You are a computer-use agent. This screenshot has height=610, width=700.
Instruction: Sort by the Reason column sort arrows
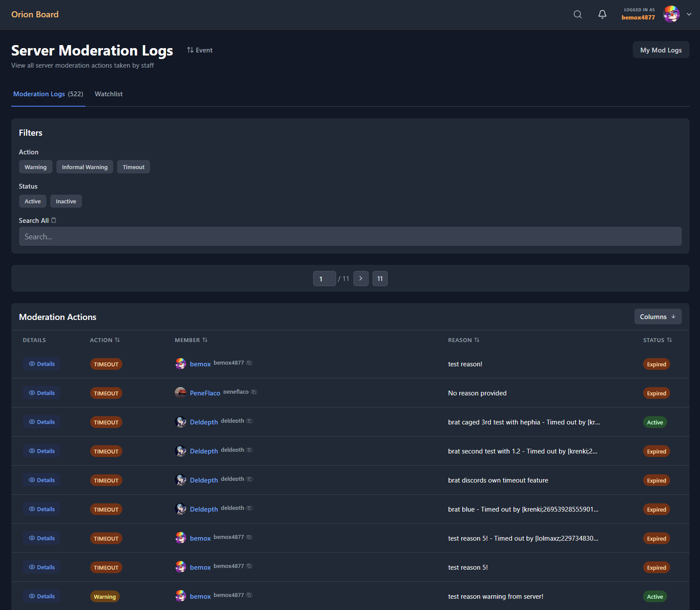477,340
